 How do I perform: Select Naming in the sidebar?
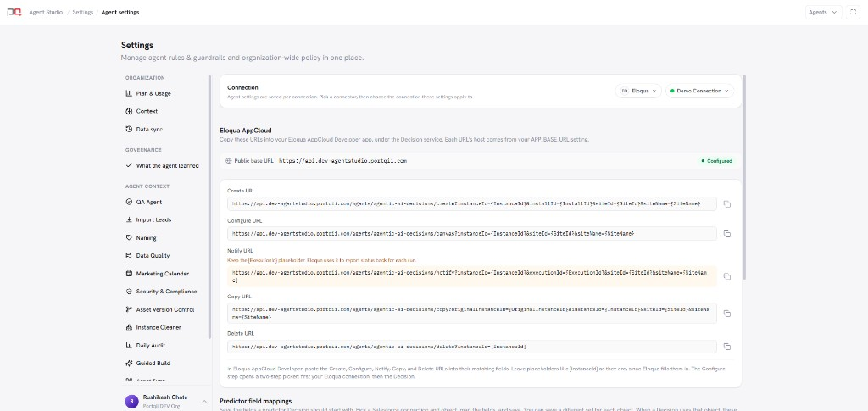(x=146, y=238)
